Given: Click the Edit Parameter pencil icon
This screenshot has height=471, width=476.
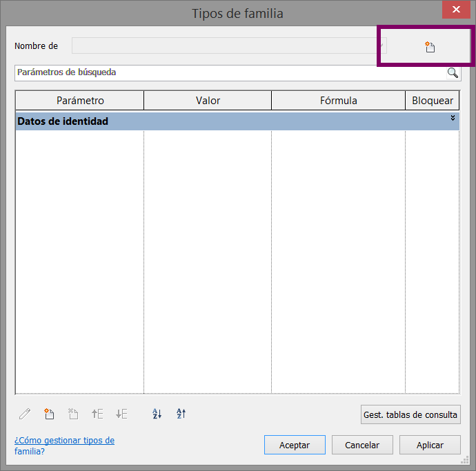Looking at the screenshot, I should pos(25,414).
